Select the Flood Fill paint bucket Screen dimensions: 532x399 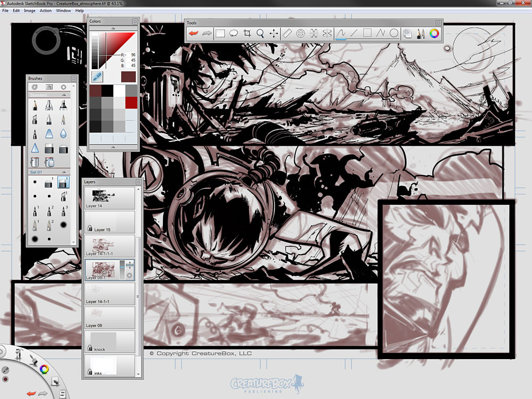tap(35, 162)
